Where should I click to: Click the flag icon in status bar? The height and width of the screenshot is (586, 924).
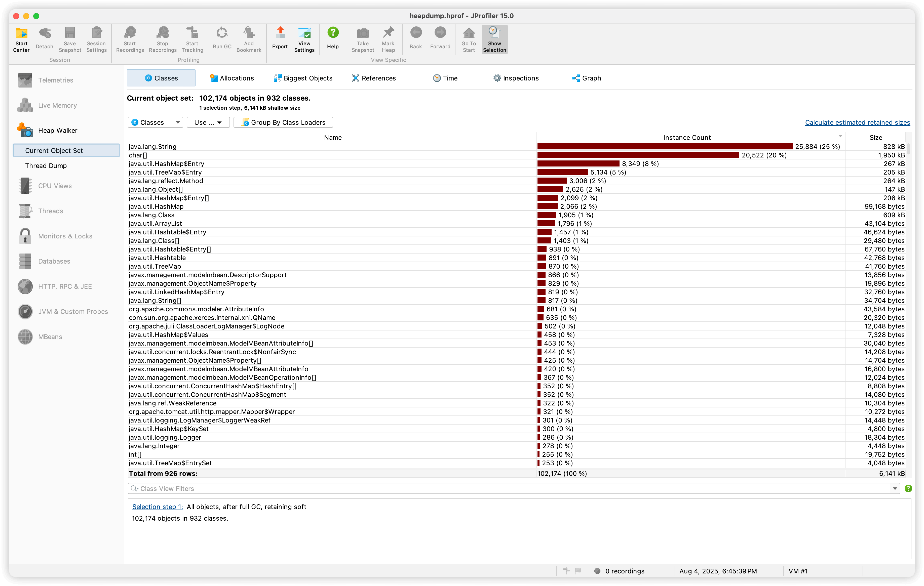(578, 571)
